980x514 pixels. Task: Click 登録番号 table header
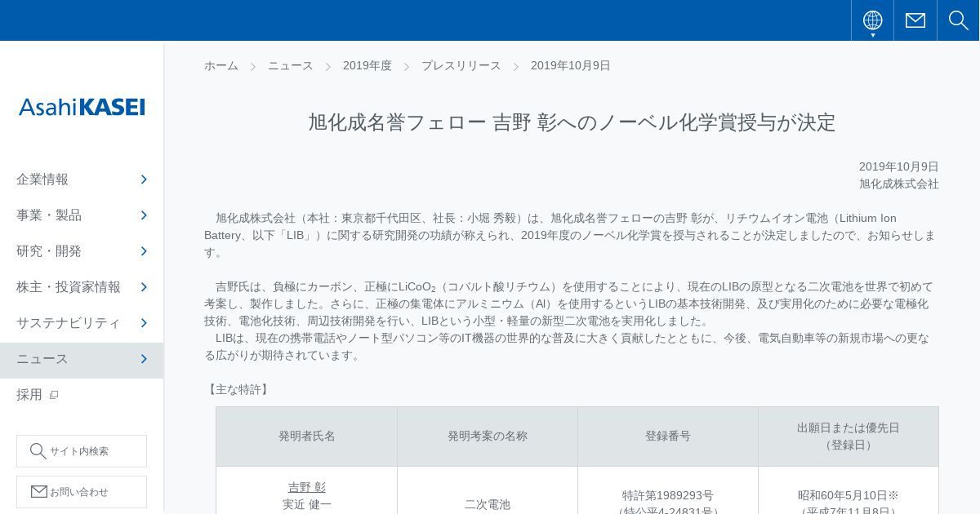pos(668,436)
